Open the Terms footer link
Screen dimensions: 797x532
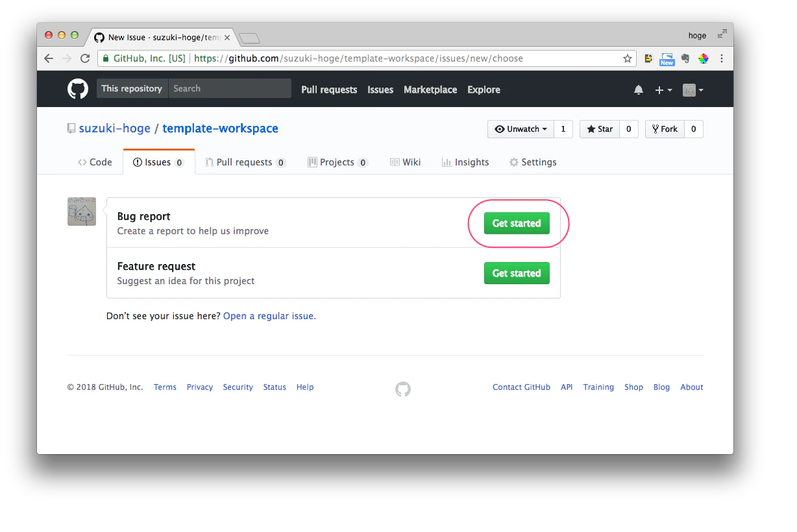165,387
